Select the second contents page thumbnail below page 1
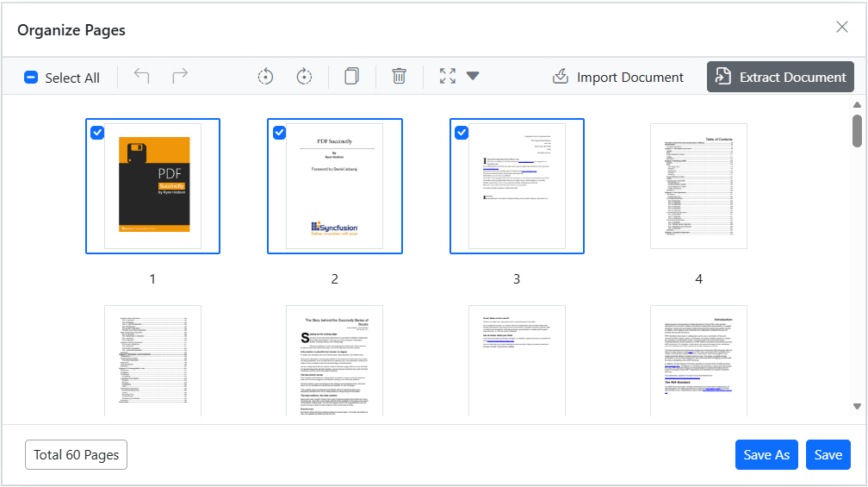868x487 pixels. pos(152,360)
